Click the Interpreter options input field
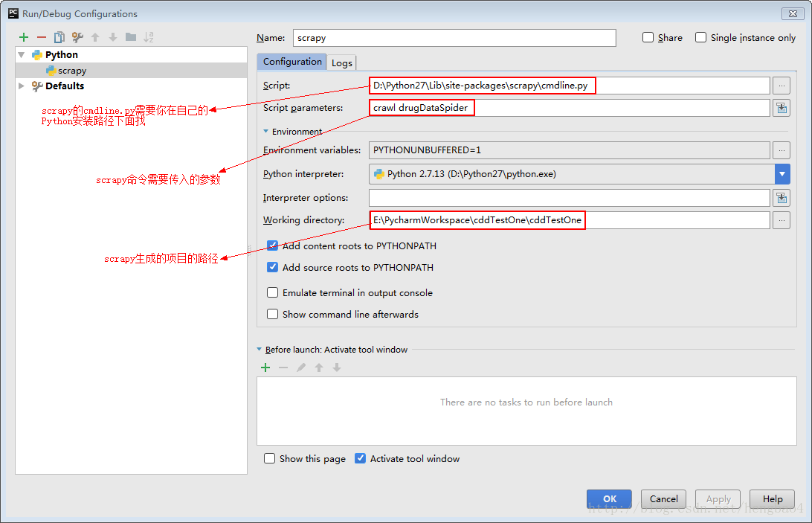812x523 pixels. point(569,198)
